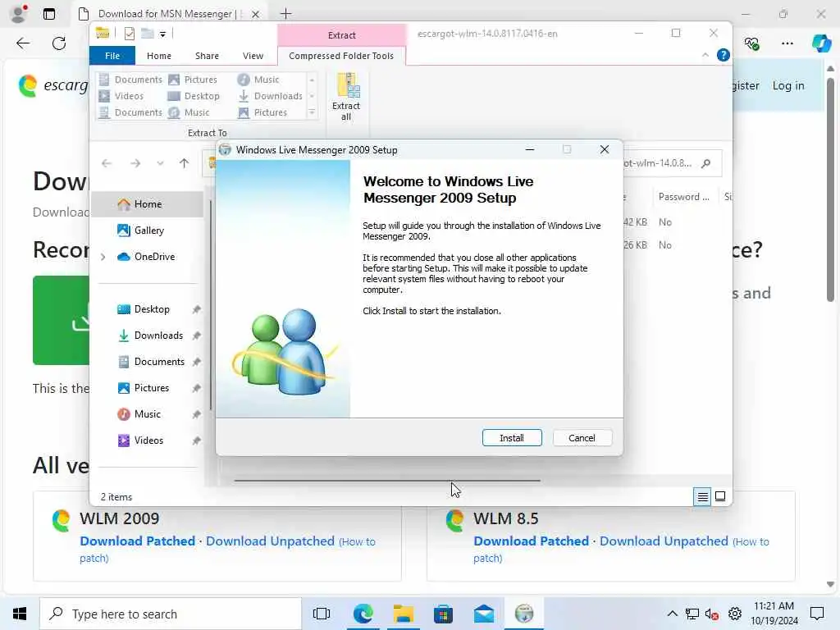Open pinned Pictures folder in sidebar
This screenshot has width=840, height=630.
pos(152,388)
